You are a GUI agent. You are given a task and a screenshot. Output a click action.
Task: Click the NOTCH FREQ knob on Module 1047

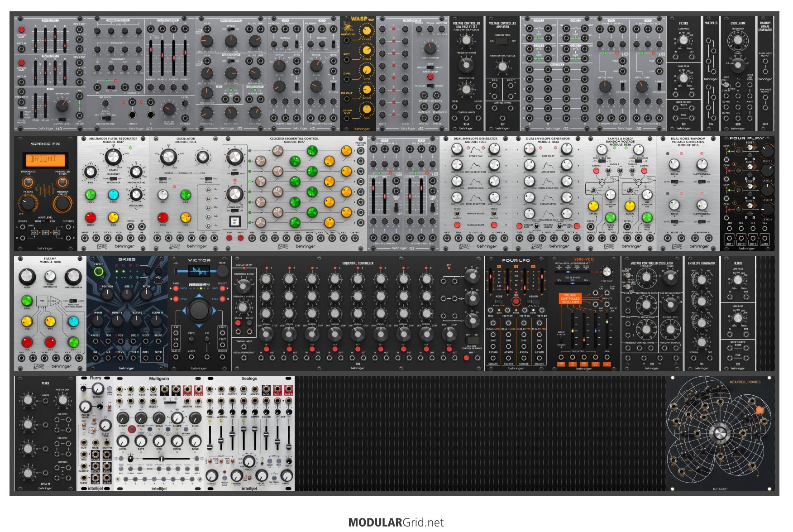click(x=136, y=195)
